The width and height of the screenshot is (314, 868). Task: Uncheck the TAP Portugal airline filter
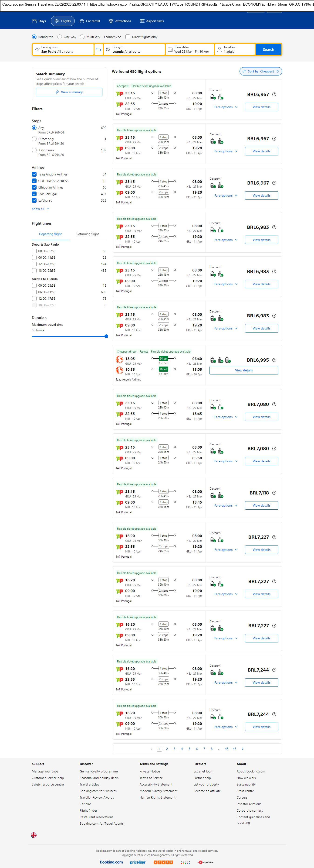[34, 194]
